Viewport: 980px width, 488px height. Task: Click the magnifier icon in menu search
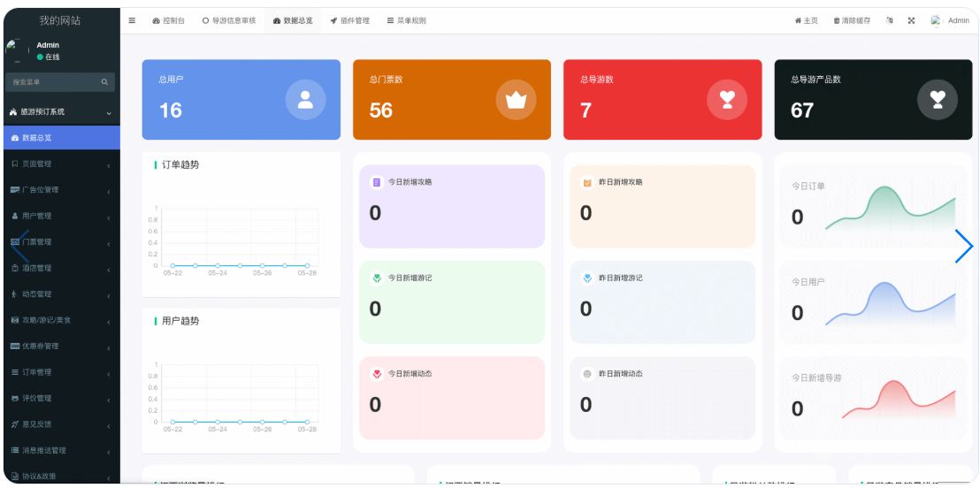(x=104, y=82)
